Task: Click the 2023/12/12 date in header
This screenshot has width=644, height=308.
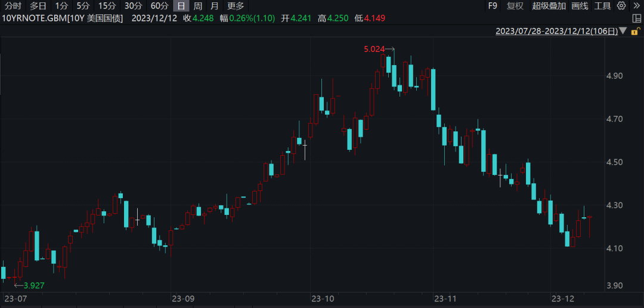Action: pyautogui.click(x=154, y=19)
